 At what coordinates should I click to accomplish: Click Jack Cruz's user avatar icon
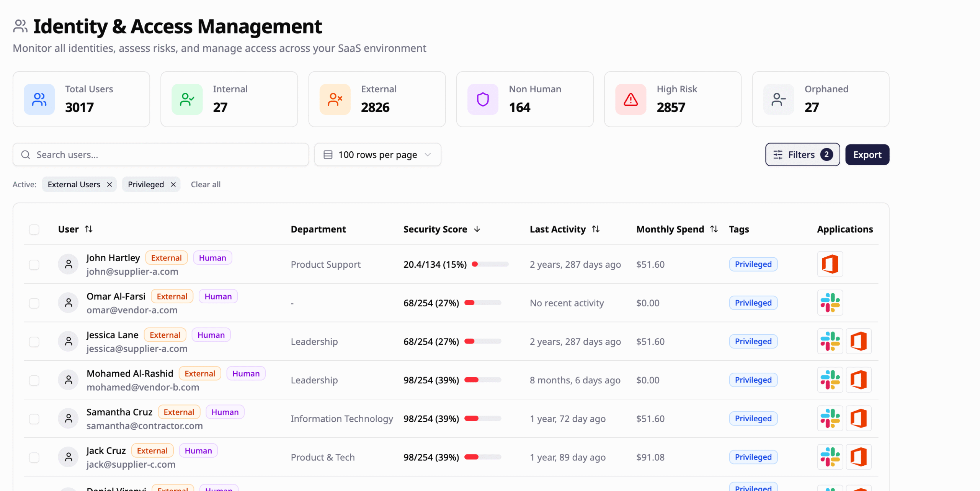click(x=69, y=457)
